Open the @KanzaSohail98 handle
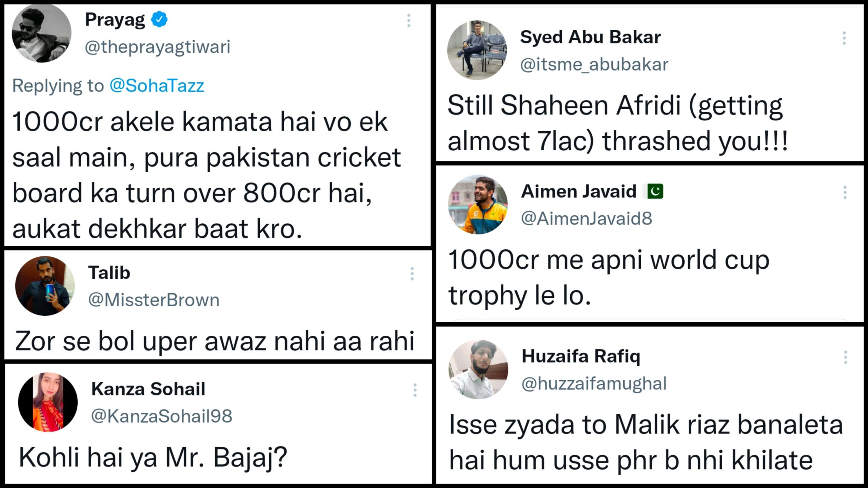 pyautogui.click(x=162, y=416)
